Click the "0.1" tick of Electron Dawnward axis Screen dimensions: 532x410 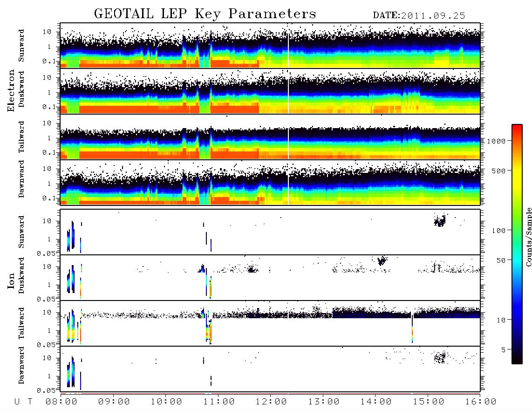49,198
